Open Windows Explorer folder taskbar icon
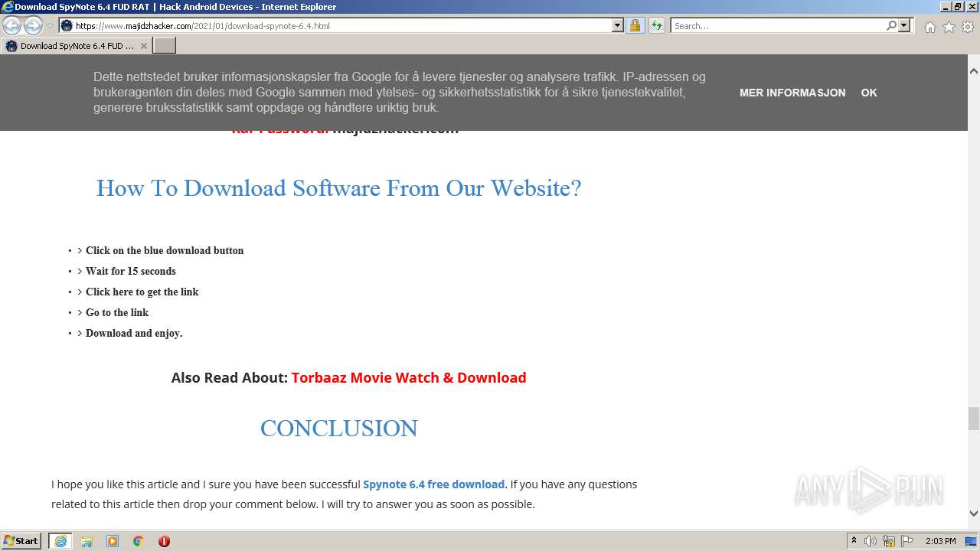The width and height of the screenshot is (980, 551). coord(87,541)
